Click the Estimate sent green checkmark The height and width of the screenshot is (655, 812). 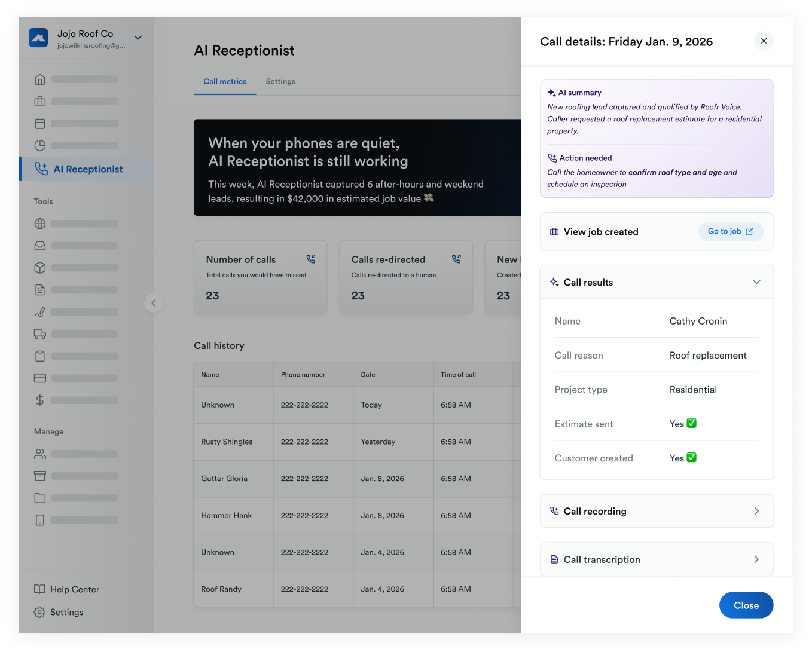click(x=692, y=423)
